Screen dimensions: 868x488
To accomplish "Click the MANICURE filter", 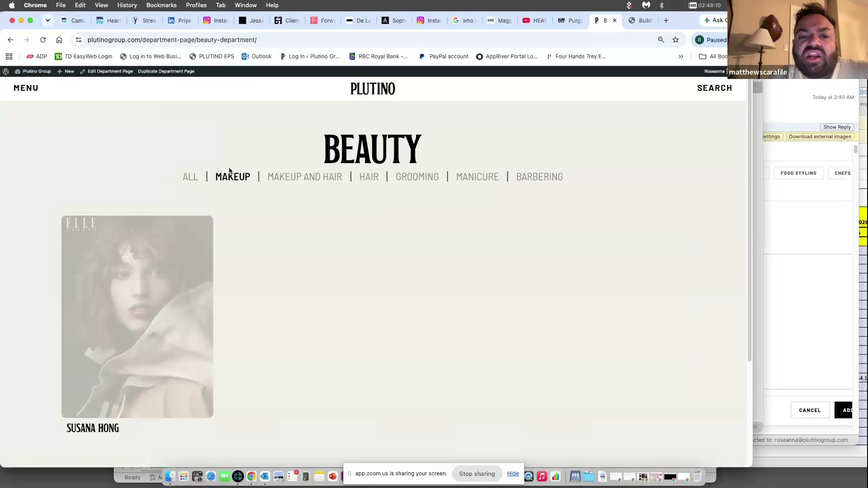I will pyautogui.click(x=477, y=176).
